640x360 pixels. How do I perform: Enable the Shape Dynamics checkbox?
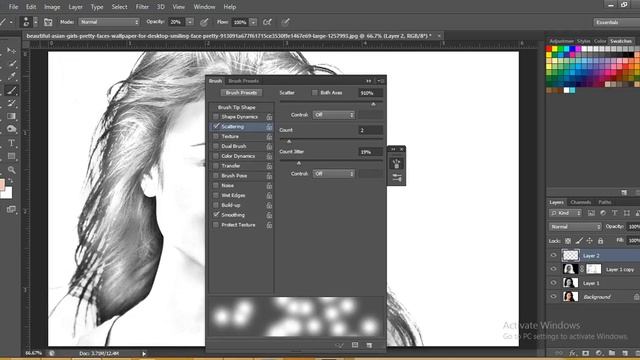tap(216, 117)
